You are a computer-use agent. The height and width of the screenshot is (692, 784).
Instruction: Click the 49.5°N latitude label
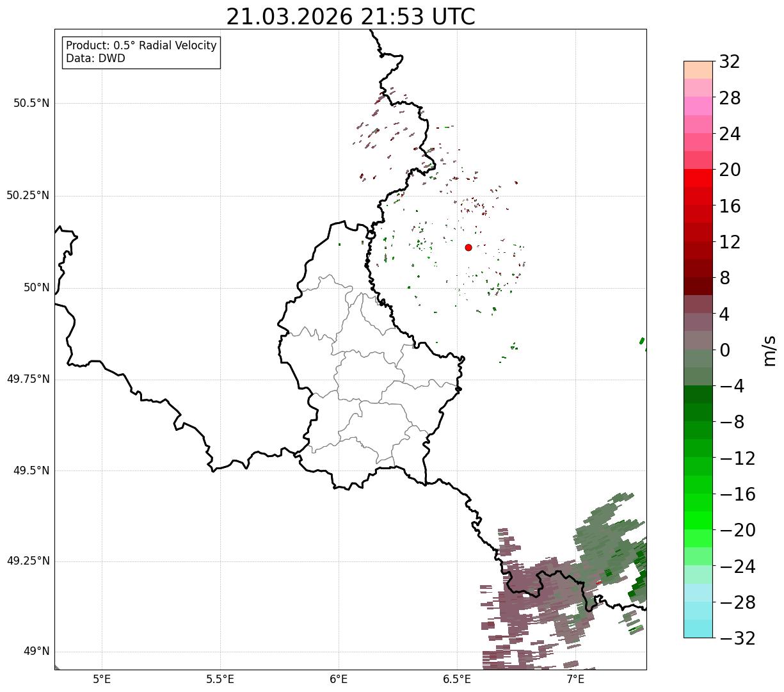pyautogui.click(x=31, y=471)
